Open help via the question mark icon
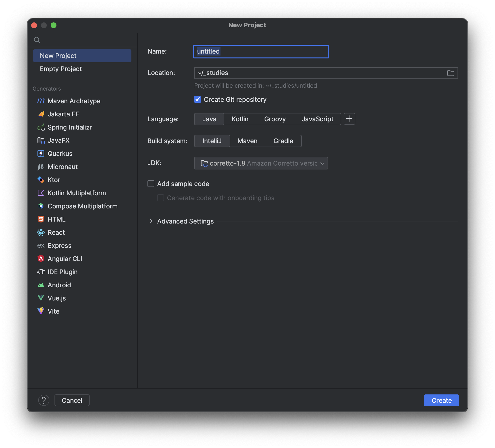The width and height of the screenshot is (495, 448). tap(44, 400)
